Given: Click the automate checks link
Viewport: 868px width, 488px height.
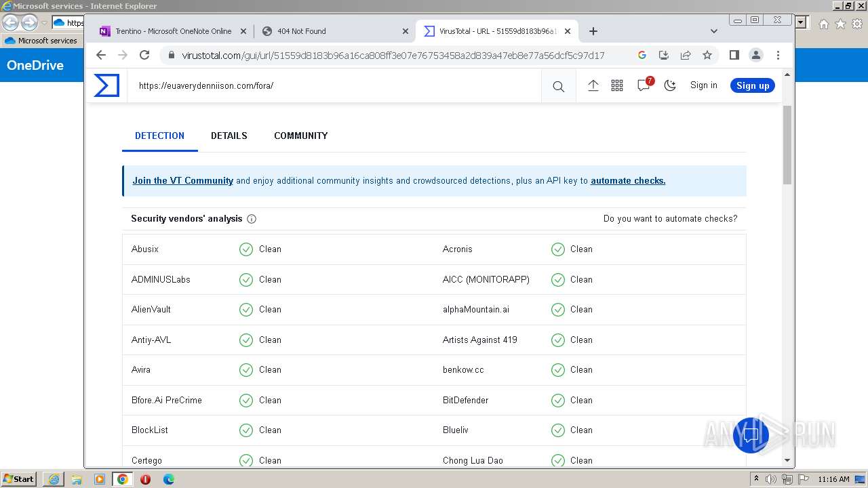Looking at the screenshot, I should click(628, 181).
